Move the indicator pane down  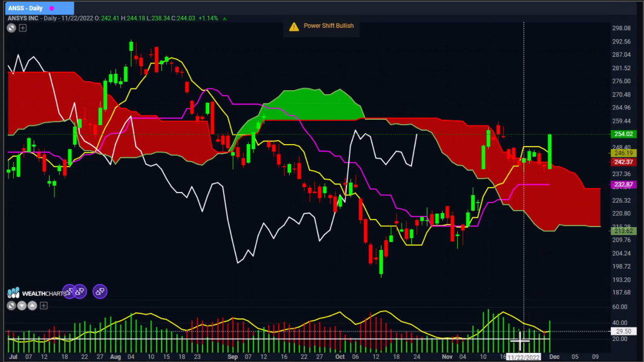coord(22,306)
